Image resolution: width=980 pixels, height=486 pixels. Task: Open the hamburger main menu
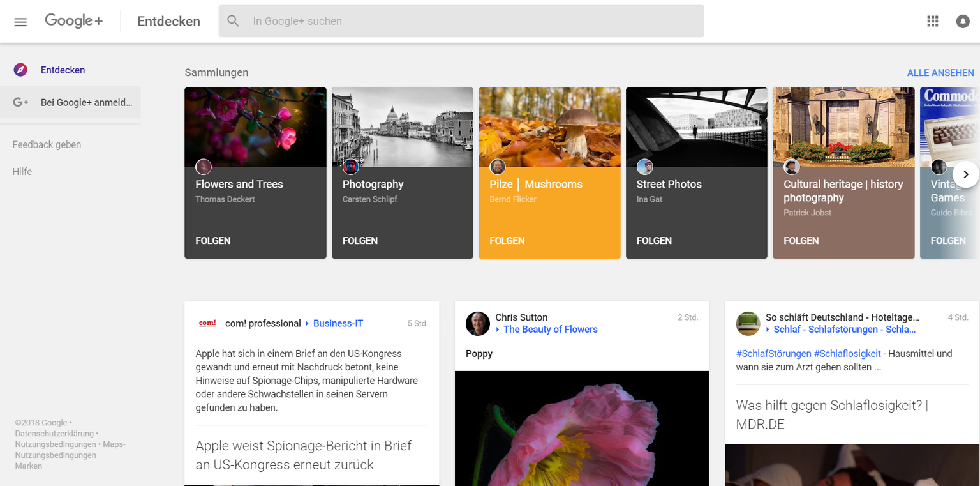pos(20,22)
